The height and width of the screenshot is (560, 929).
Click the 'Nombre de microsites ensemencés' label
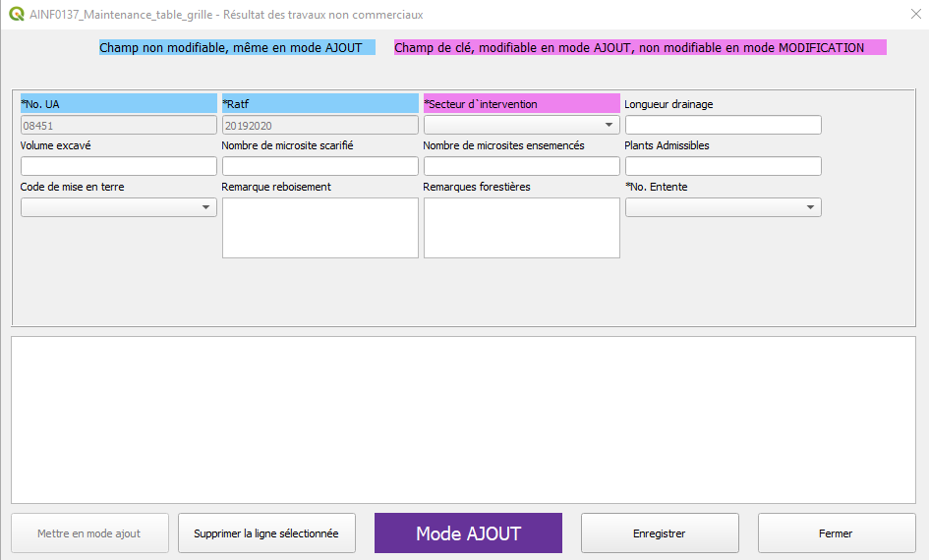(503, 145)
